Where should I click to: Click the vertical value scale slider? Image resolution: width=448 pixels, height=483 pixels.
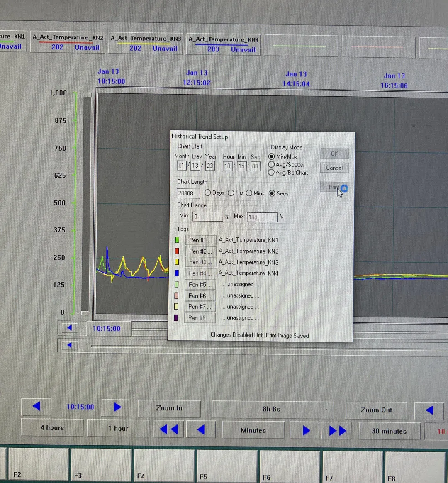87,203
